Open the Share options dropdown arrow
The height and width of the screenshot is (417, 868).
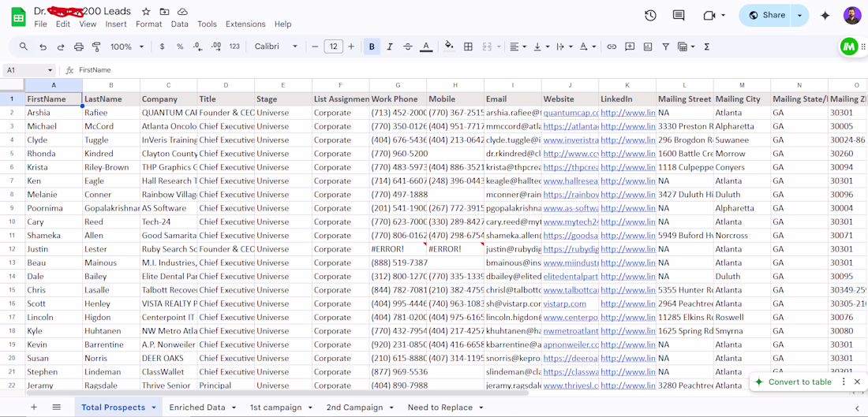point(800,16)
